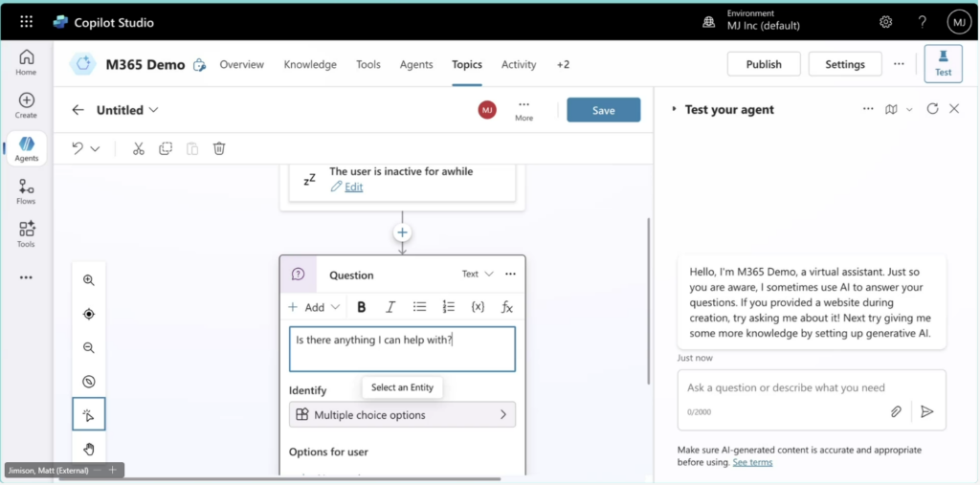Screen dimensions: 980x485
Task: Toggle the Test panel button
Action: click(x=943, y=64)
